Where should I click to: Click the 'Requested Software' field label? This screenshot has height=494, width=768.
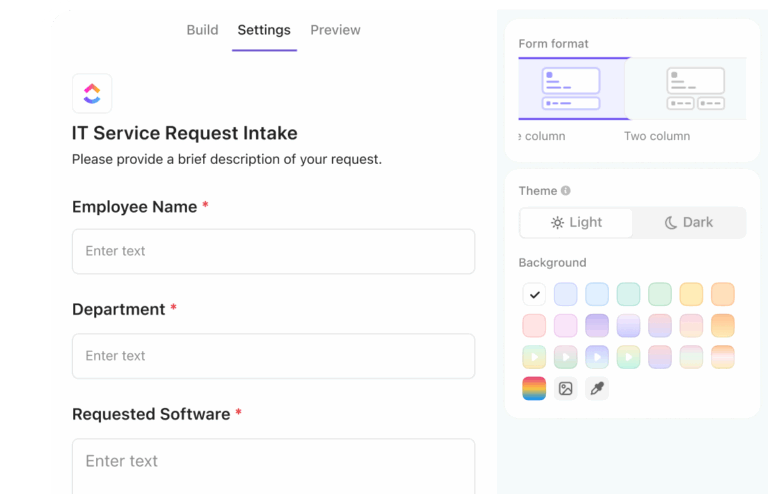click(151, 414)
